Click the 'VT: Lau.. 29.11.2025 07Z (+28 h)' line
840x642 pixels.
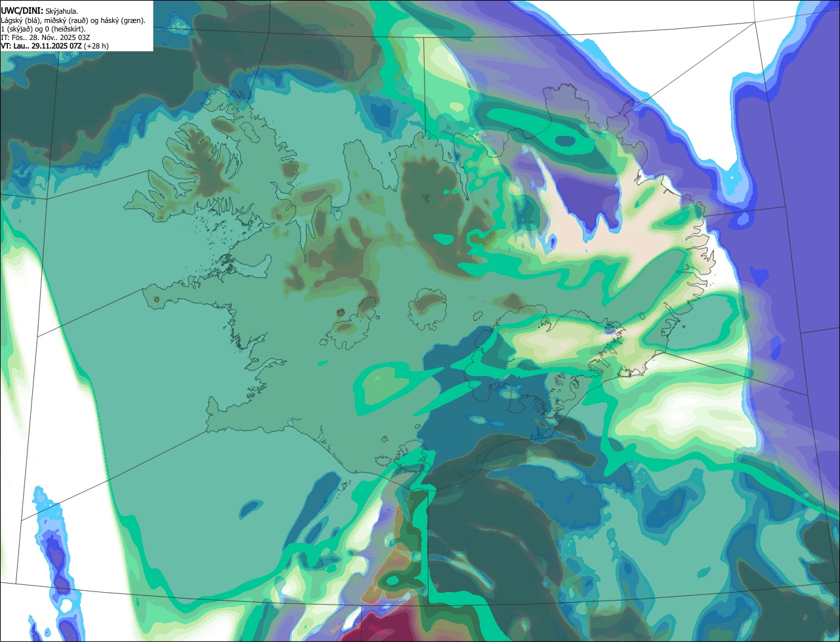pos(55,46)
